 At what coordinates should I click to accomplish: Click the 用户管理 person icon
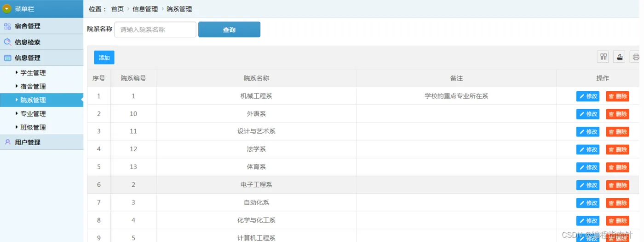7,142
